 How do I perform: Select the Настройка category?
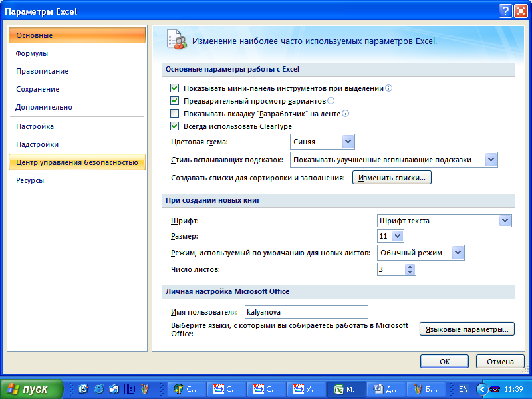pyautogui.click(x=77, y=126)
